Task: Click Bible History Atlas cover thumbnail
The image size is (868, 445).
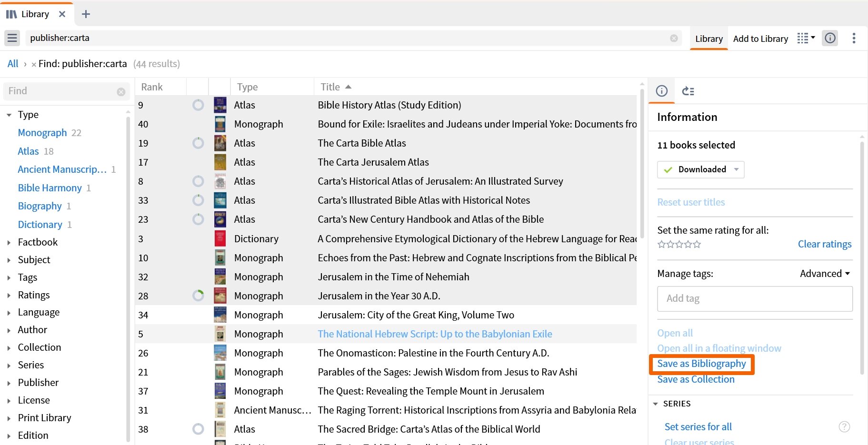Action: pyautogui.click(x=220, y=105)
